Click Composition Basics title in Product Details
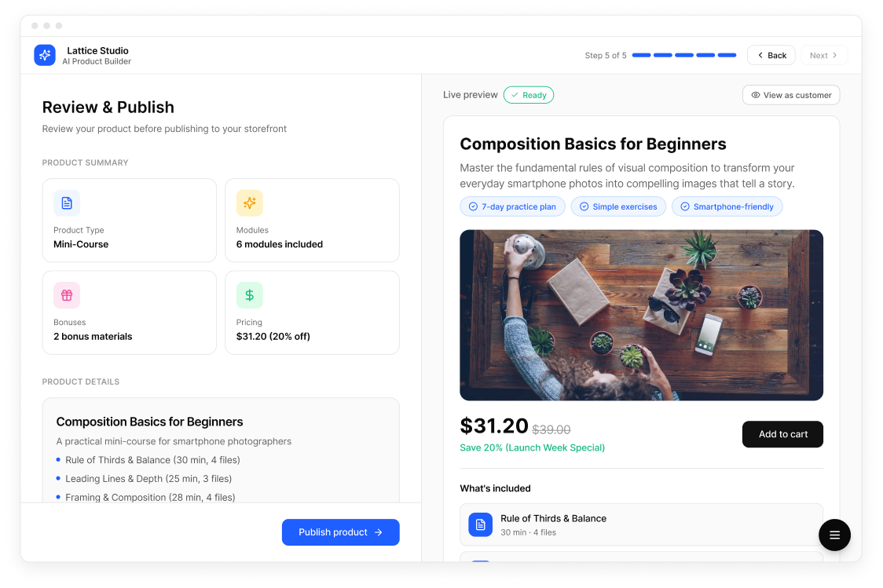Screen dimensions: 883x588 point(150,422)
